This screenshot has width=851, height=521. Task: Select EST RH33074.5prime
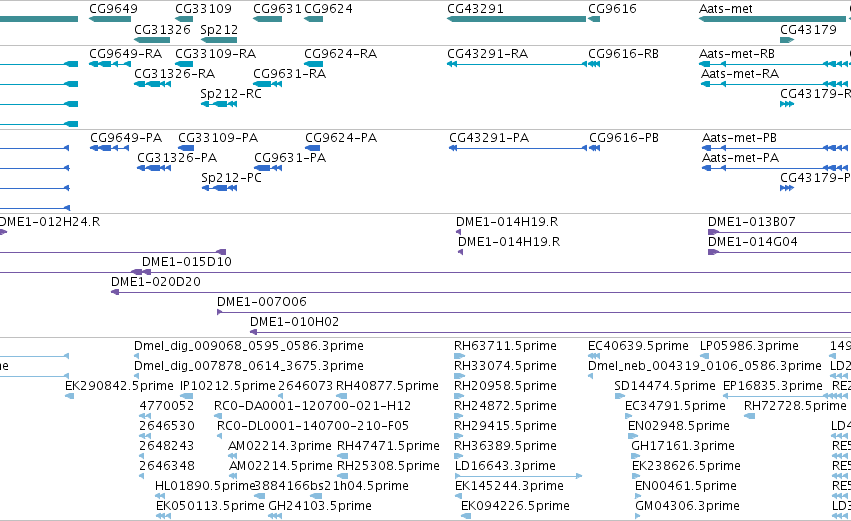(505, 366)
